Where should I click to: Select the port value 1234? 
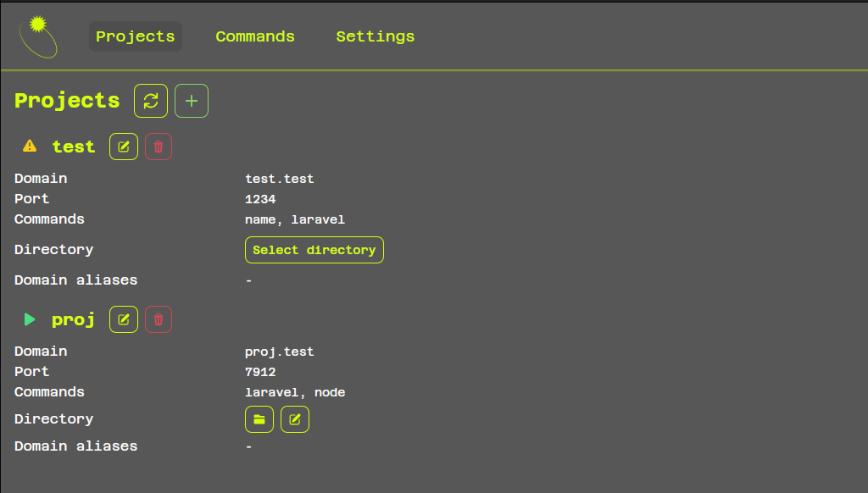coord(260,199)
